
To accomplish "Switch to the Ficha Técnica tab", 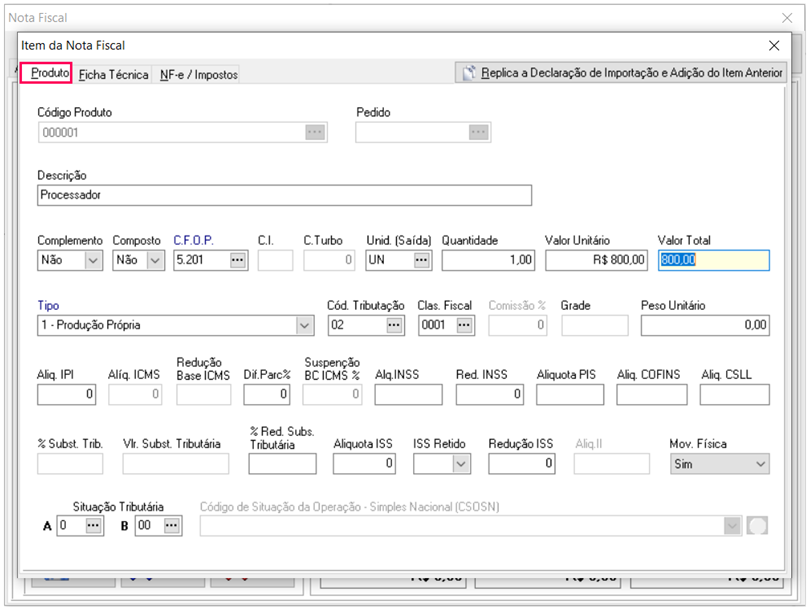I will coord(113,74).
